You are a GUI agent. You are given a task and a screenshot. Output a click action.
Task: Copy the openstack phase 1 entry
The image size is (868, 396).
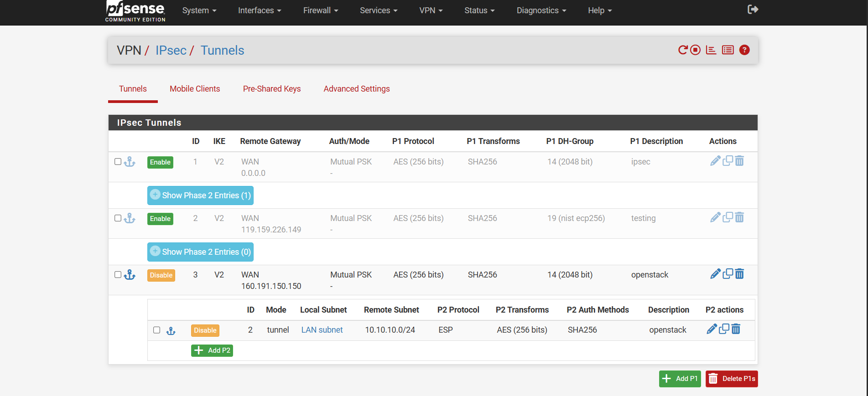click(x=728, y=273)
